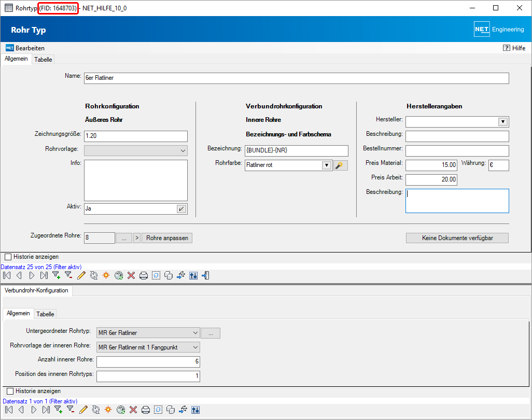Click the Zugeordnete Rohre value field
The width and height of the screenshot is (532, 420).
(100, 238)
